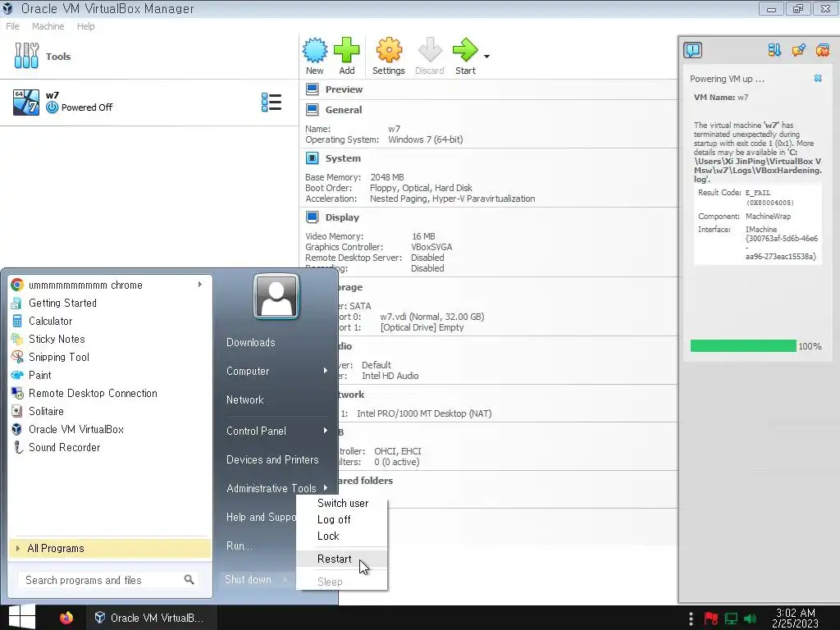Expand the chrome jump list arrow

[x=200, y=285]
